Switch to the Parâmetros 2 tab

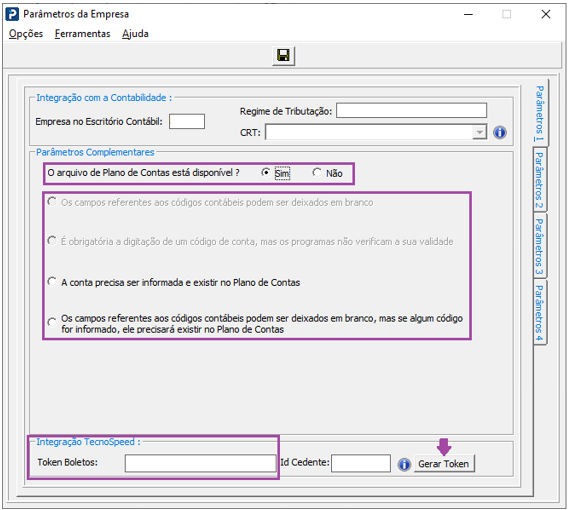coord(540,180)
